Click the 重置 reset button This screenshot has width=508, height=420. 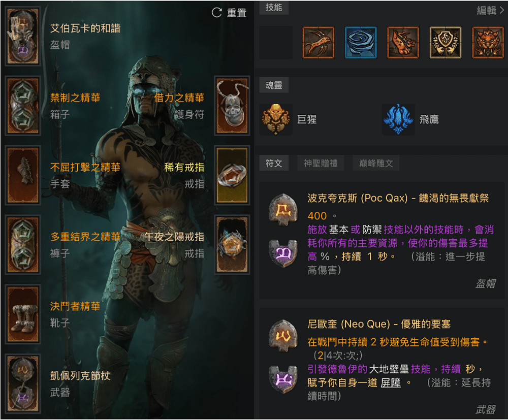click(229, 13)
